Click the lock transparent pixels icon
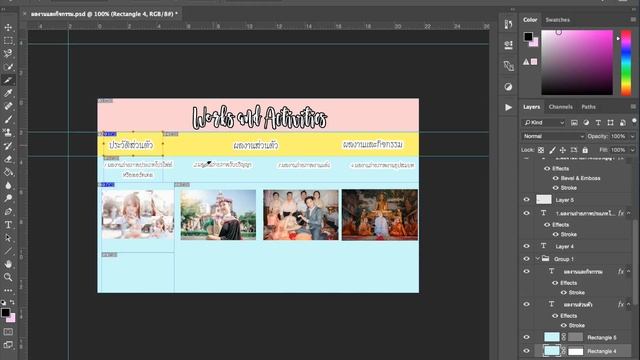The height and width of the screenshot is (360, 640). 541,150
